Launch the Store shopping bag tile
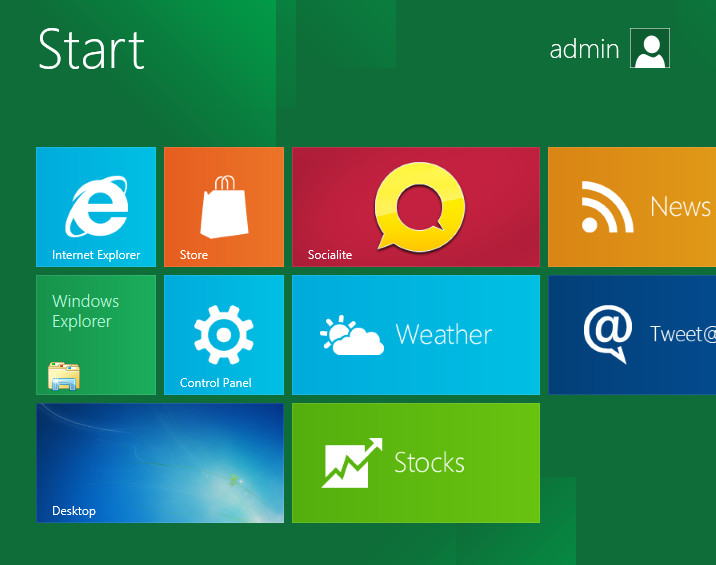The image size is (716, 565). [x=224, y=207]
